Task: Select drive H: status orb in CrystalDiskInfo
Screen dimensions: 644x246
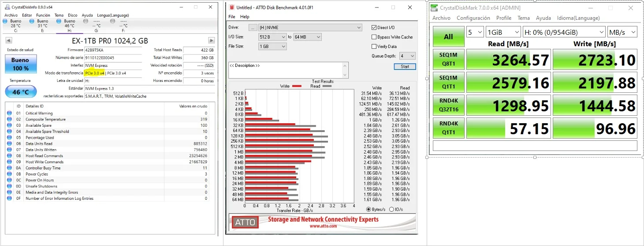Action: 59,21
